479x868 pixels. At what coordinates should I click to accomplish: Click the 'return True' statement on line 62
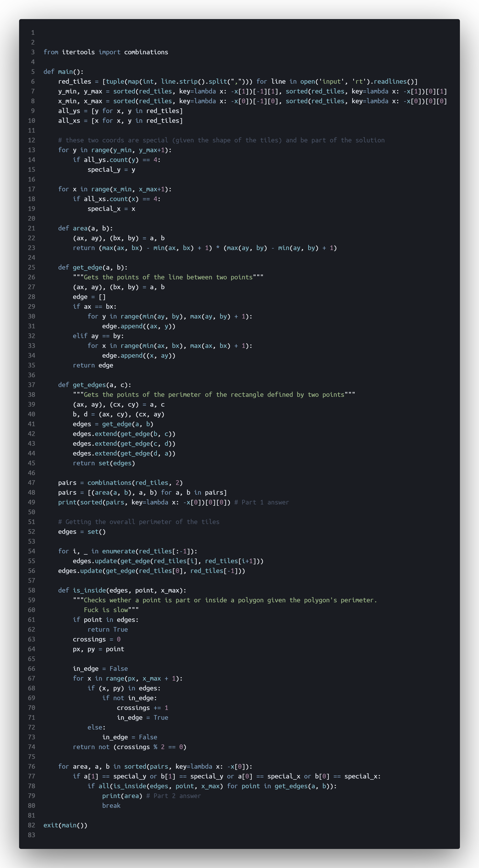pos(107,629)
